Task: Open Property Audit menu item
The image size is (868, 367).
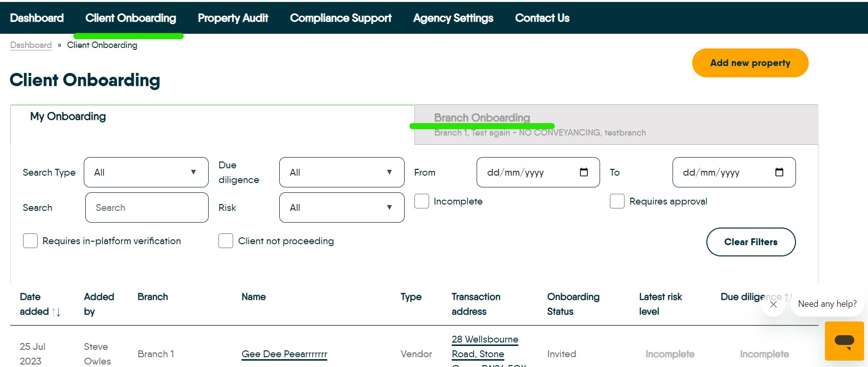Action: click(x=233, y=18)
